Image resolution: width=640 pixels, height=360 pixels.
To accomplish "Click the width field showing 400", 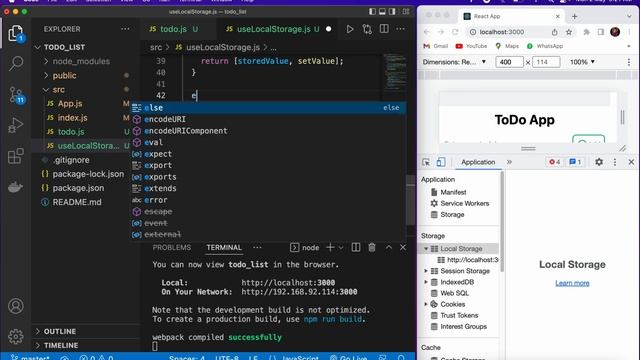I will 509,62.
